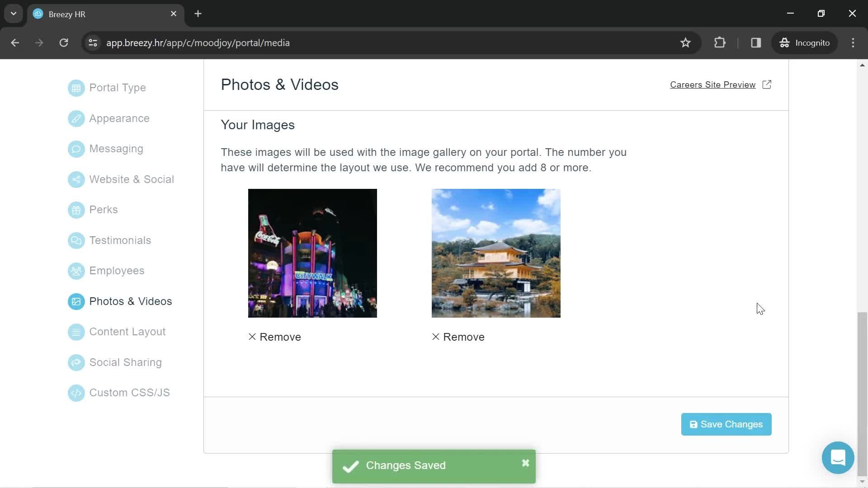Dismiss the Changes Saved notification

pyautogui.click(x=525, y=464)
